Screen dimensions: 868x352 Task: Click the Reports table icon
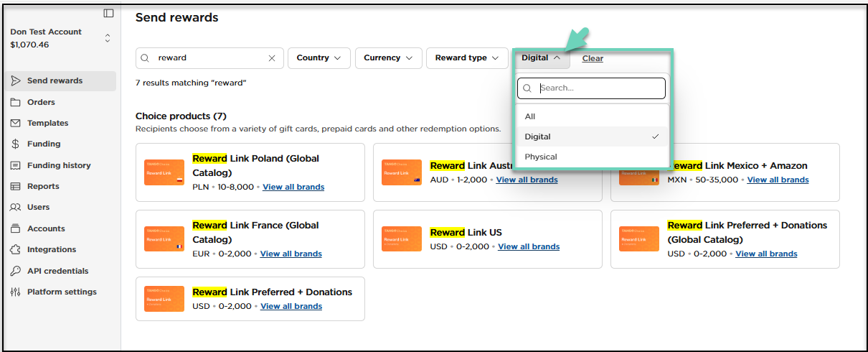[15, 186]
